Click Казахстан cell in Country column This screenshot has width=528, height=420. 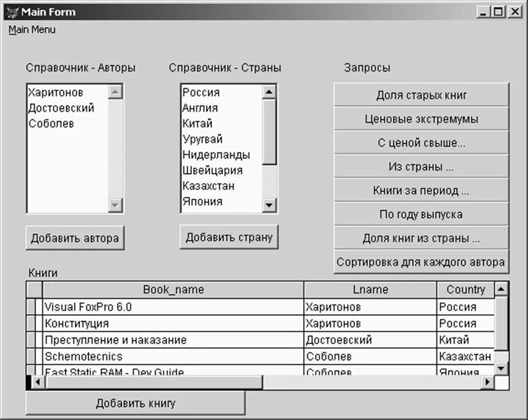pyautogui.click(x=466, y=356)
